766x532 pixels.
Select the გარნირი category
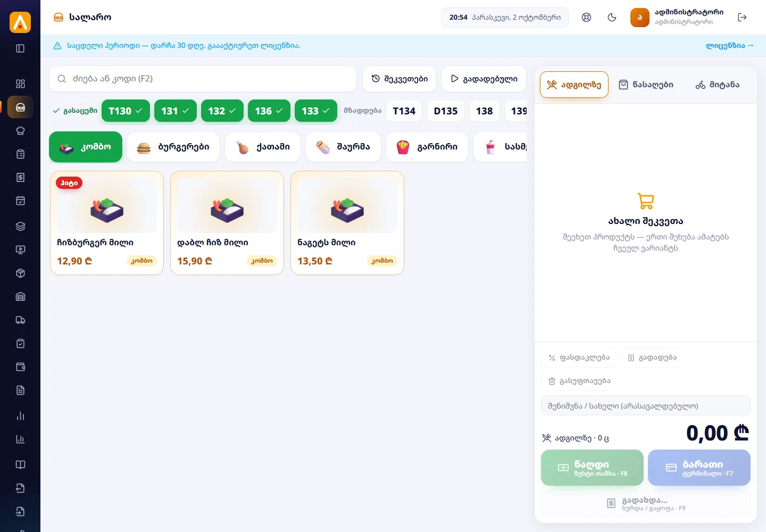(427, 147)
